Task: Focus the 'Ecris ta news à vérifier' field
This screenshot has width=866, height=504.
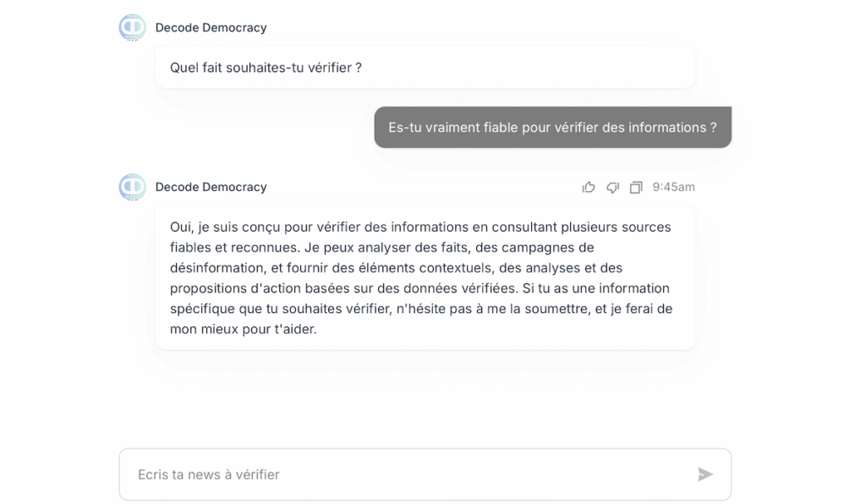Action: click(406, 474)
